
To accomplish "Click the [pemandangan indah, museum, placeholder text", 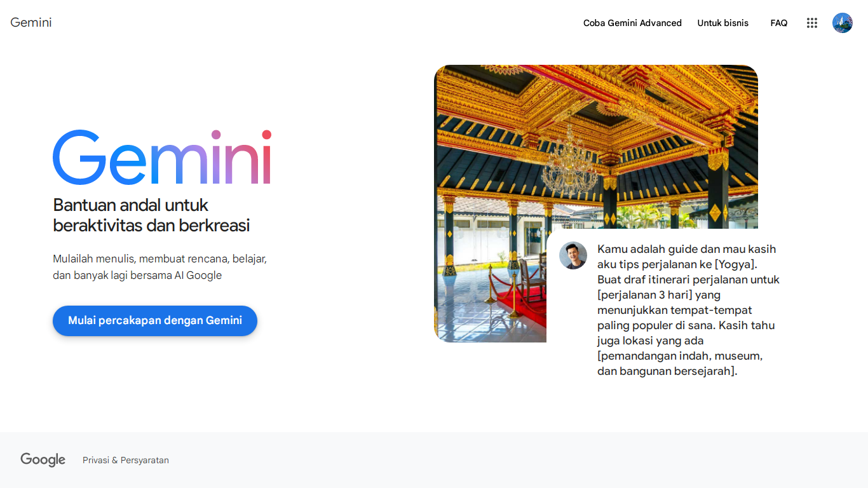I will pos(680,356).
